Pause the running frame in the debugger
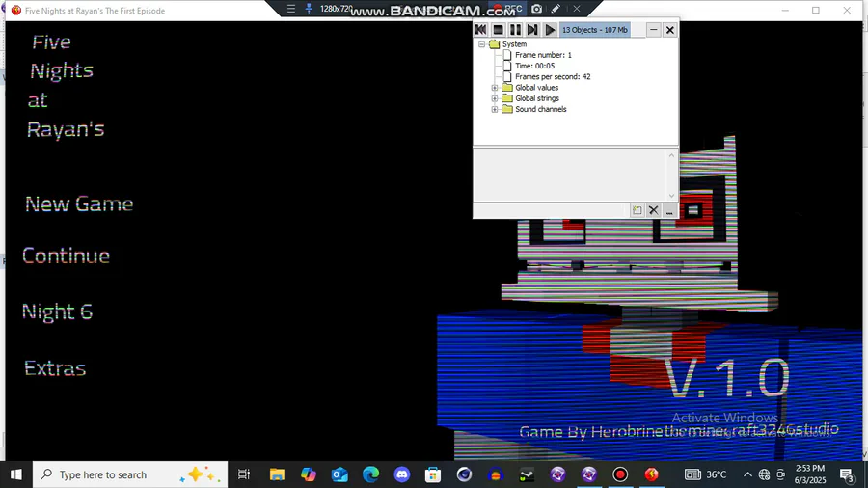The width and height of the screenshot is (868, 488). pyautogui.click(x=515, y=30)
